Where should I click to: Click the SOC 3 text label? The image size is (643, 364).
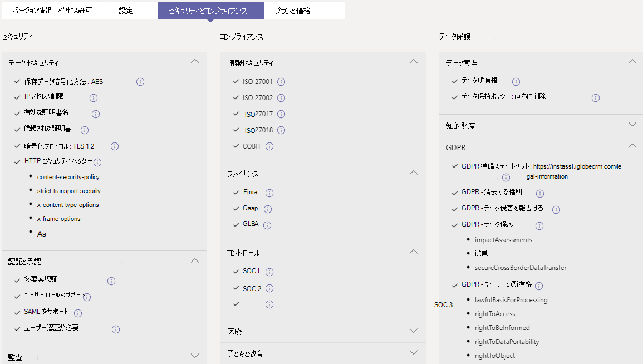pos(444,305)
